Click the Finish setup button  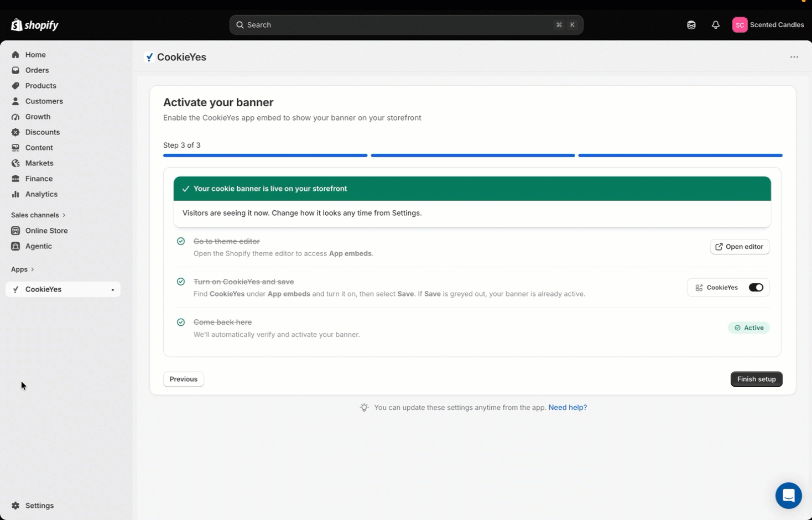point(756,379)
